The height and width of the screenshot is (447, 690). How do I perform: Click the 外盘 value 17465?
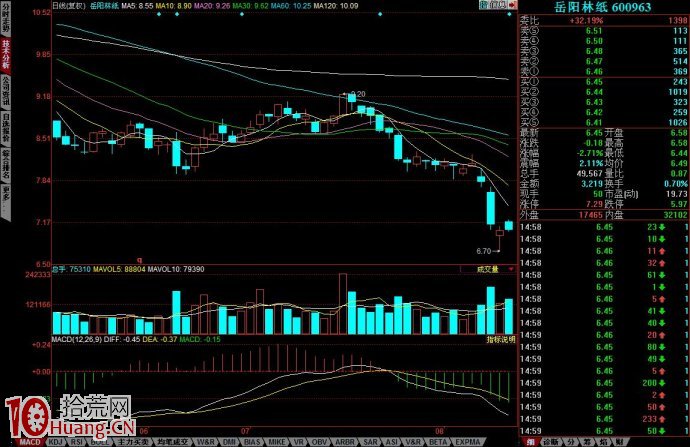590,215
